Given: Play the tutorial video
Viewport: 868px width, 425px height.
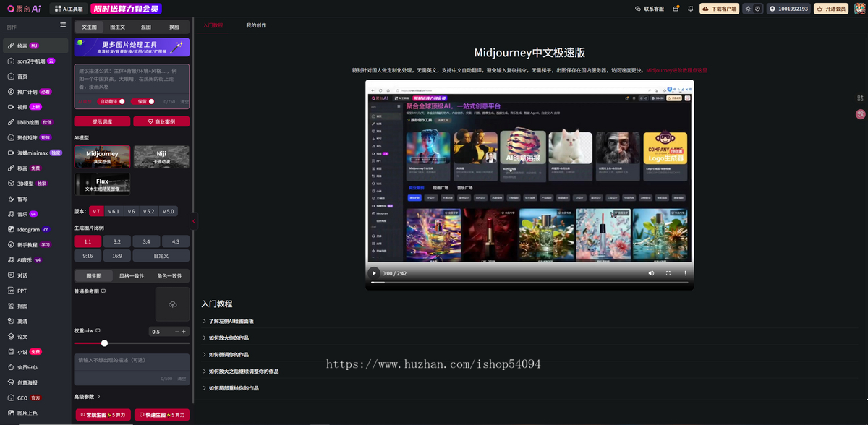Looking at the screenshot, I should [374, 273].
